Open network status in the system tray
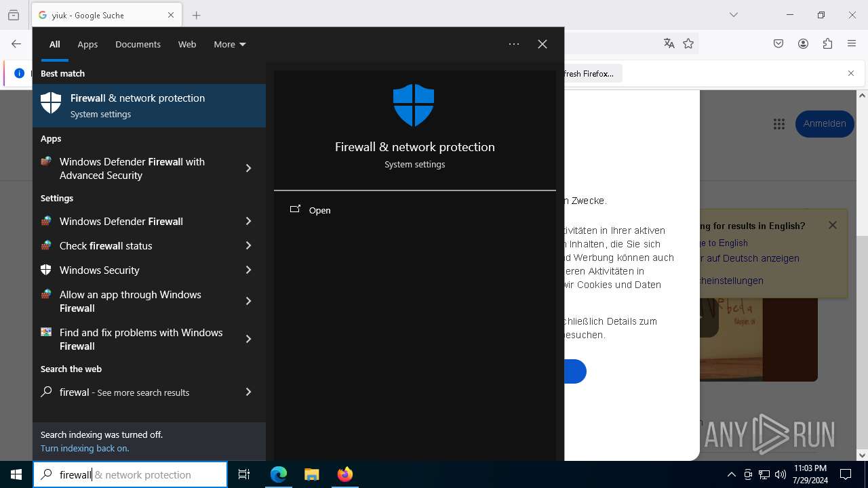868x488 pixels. [x=764, y=474]
